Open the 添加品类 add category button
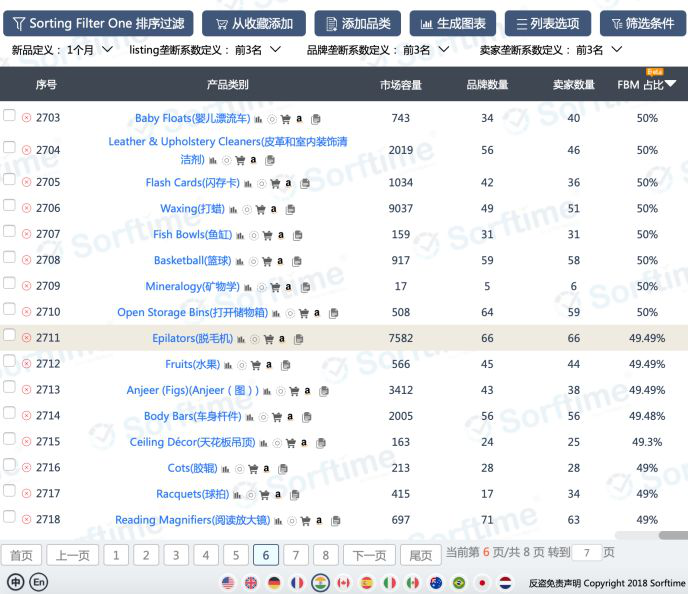Screen dimensions: 688x594 [x=357, y=23]
